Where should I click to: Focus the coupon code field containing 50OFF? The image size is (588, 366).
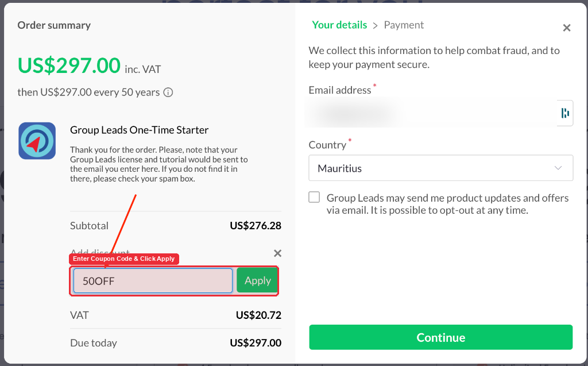point(153,281)
